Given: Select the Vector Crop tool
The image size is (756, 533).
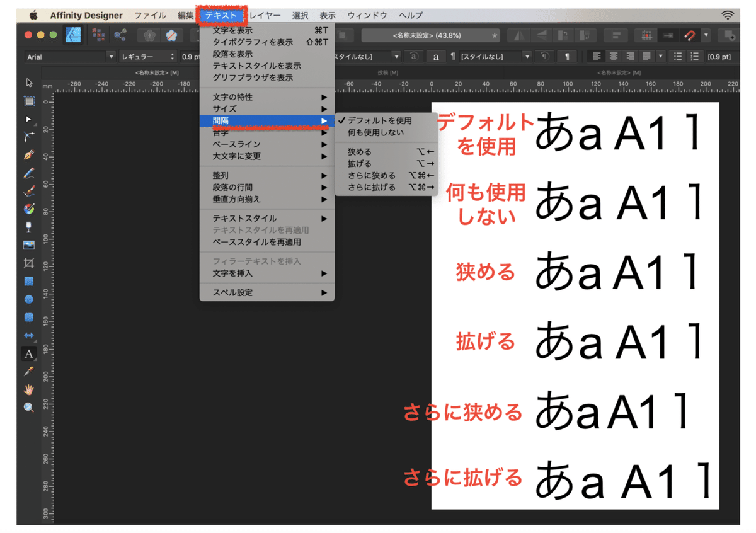Looking at the screenshot, I should pyautogui.click(x=29, y=263).
